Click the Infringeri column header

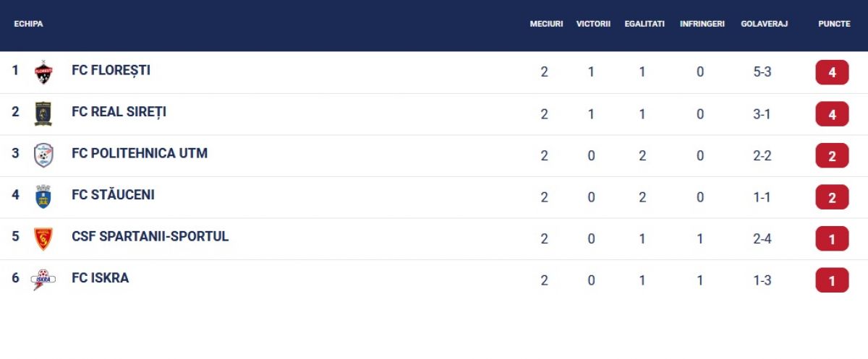pyautogui.click(x=702, y=24)
